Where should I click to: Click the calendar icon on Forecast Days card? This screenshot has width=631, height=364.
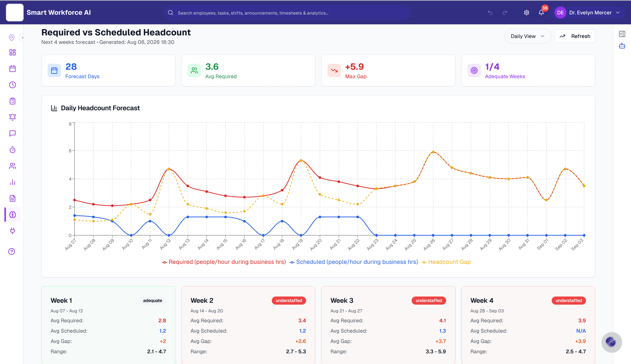pyautogui.click(x=54, y=70)
